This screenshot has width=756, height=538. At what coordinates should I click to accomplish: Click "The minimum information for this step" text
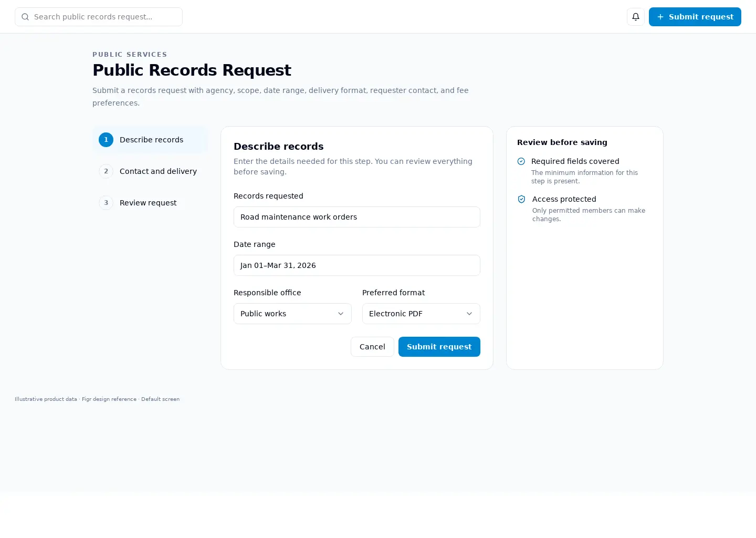point(584,177)
